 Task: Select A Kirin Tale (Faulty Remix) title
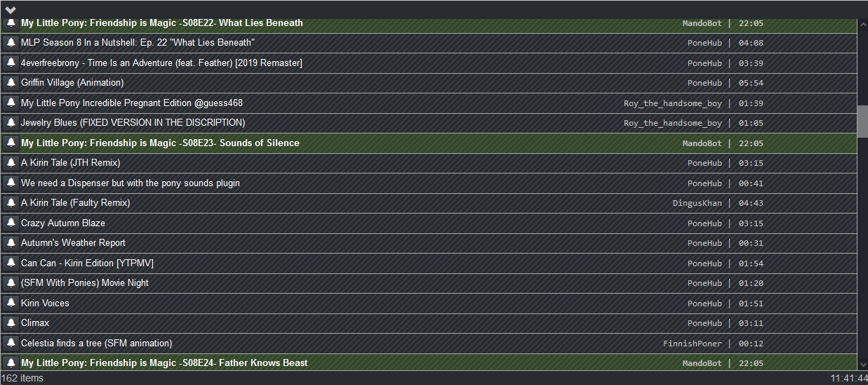click(76, 202)
